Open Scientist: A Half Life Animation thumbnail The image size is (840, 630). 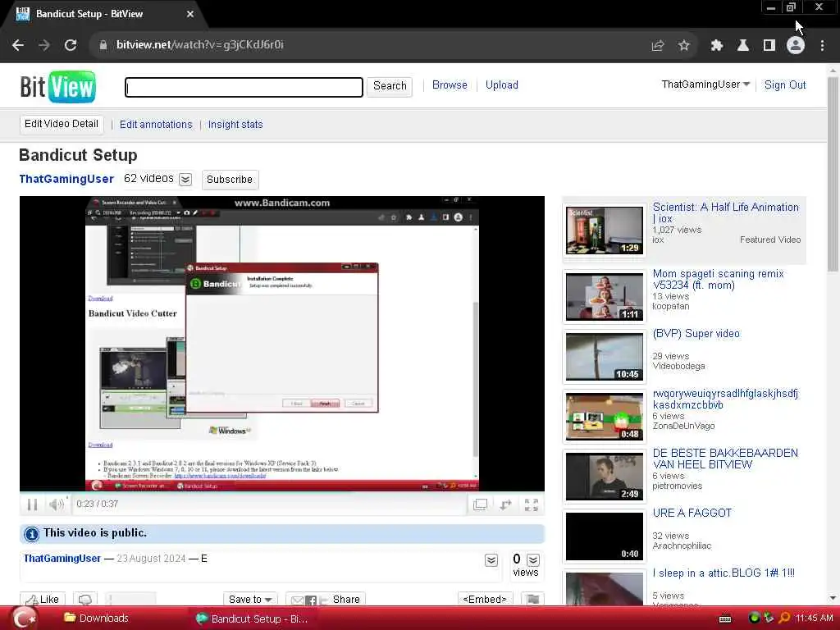(605, 231)
